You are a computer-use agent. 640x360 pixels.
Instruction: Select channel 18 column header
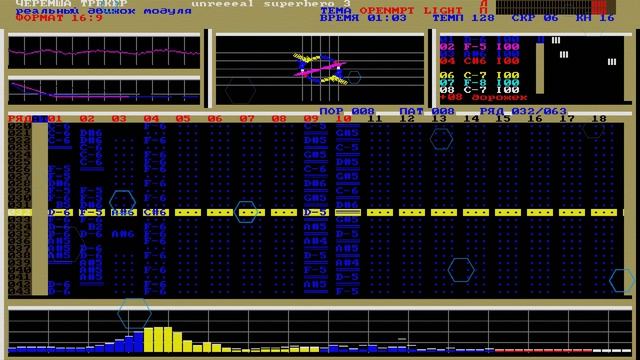click(x=599, y=119)
